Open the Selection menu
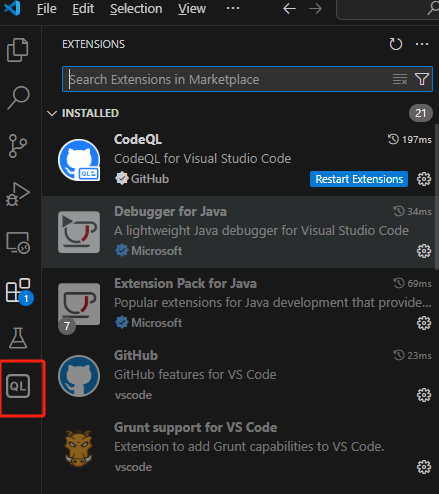This screenshot has height=494, width=439. click(136, 9)
